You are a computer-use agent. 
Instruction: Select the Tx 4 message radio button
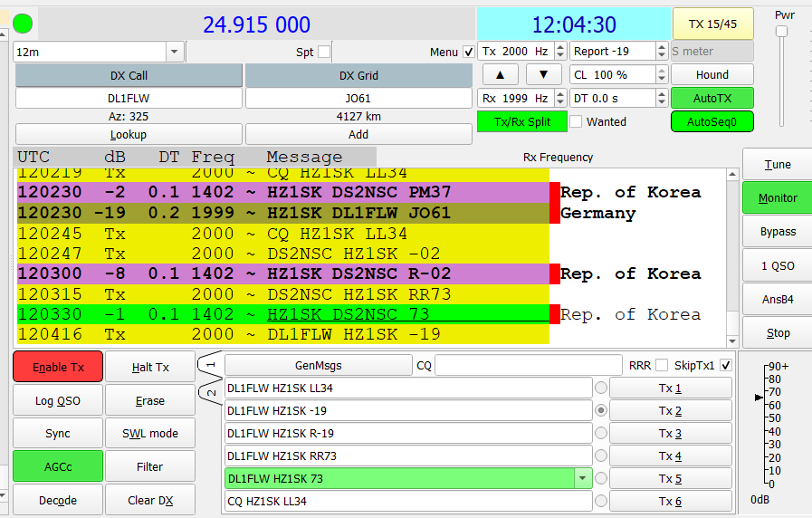coord(601,456)
